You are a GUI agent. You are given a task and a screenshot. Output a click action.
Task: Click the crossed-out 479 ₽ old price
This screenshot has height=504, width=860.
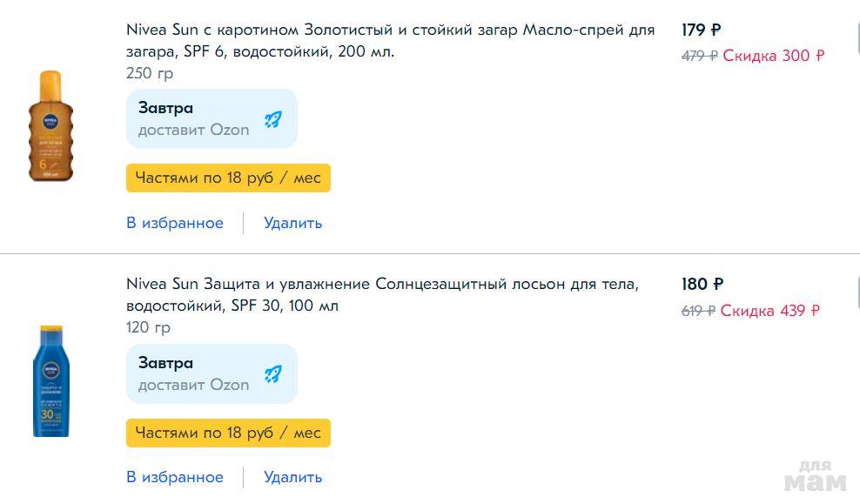pos(699,56)
